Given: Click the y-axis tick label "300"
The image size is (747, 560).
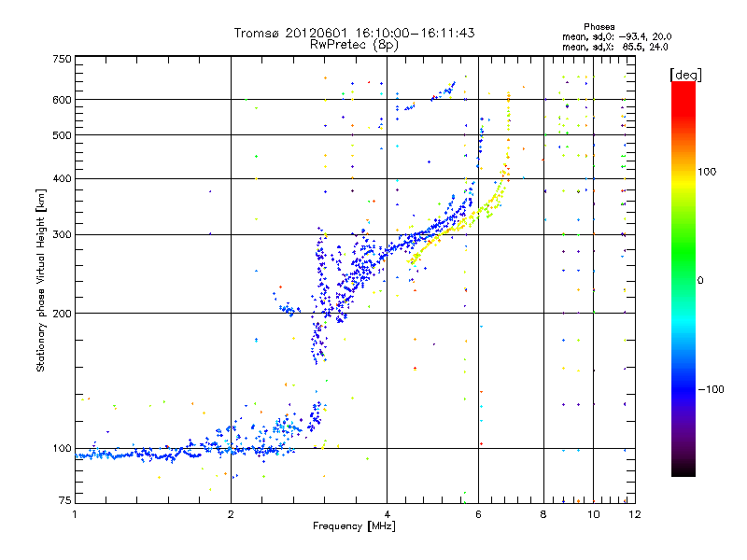Looking at the screenshot, I should pos(62,234).
